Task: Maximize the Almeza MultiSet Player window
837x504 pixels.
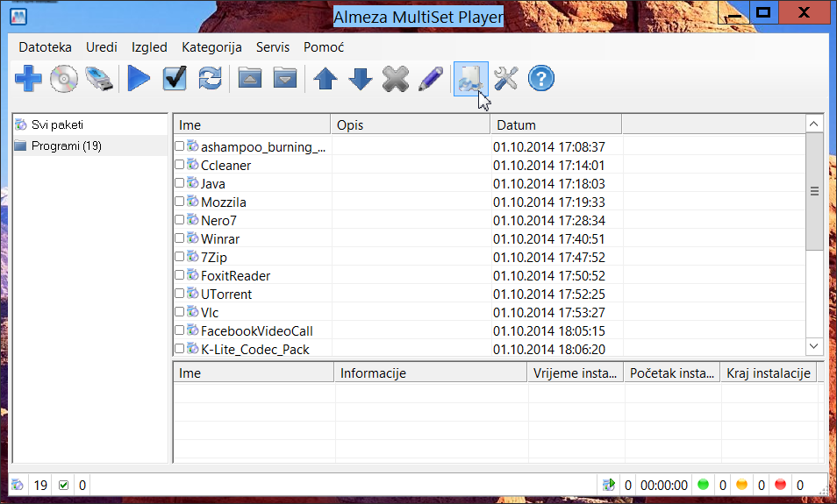Action: click(x=763, y=11)
